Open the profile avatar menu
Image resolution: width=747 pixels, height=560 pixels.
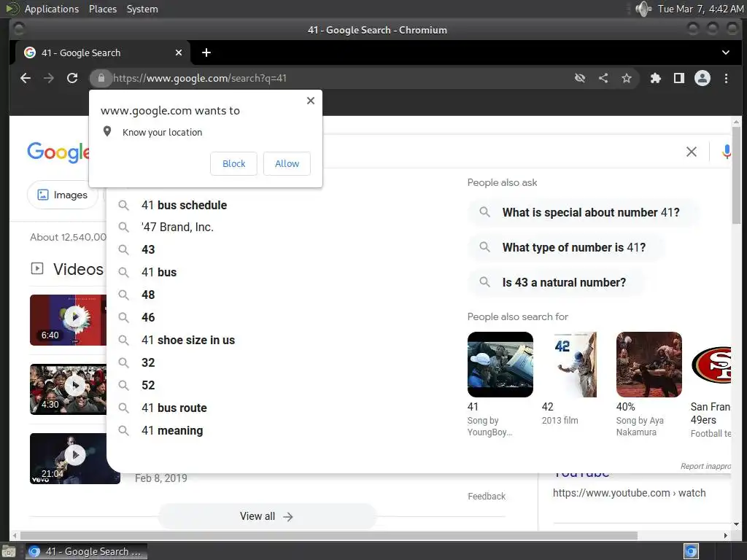[703, 78]
